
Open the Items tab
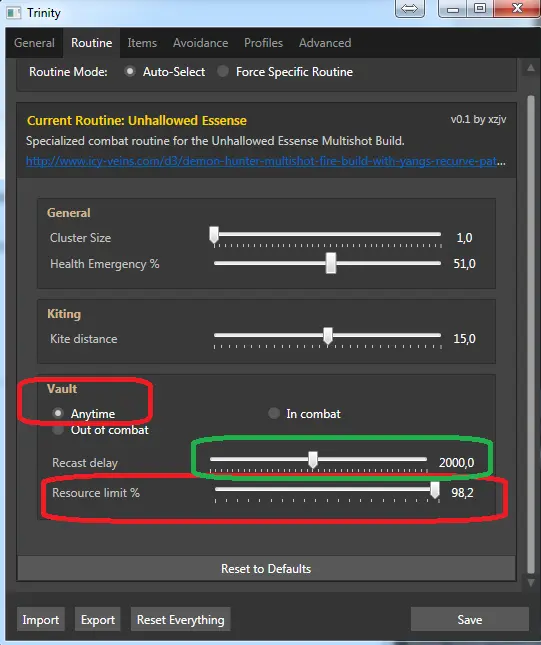tap(142, 43)
